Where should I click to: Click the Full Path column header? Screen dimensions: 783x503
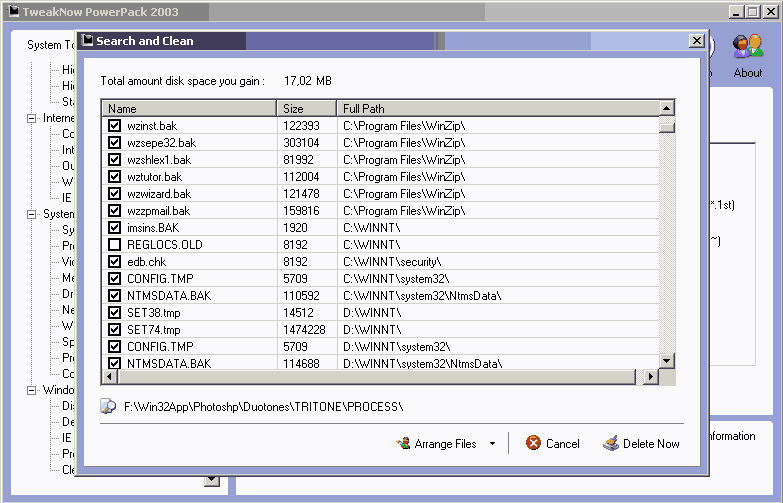(x=497, y=108)
